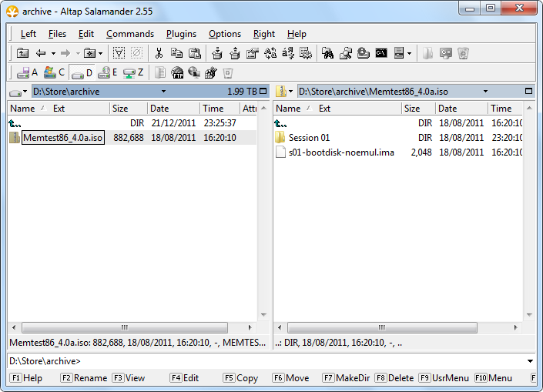Expand the hot paths dropdown arrow
The image size is (543, 392).
[x=100, y=53]
